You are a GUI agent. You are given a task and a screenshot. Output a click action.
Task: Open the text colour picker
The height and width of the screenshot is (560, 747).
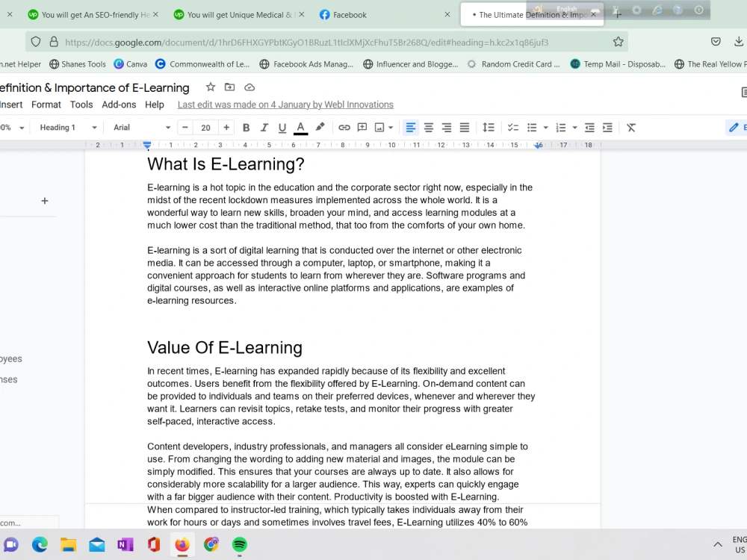point(300,128)
